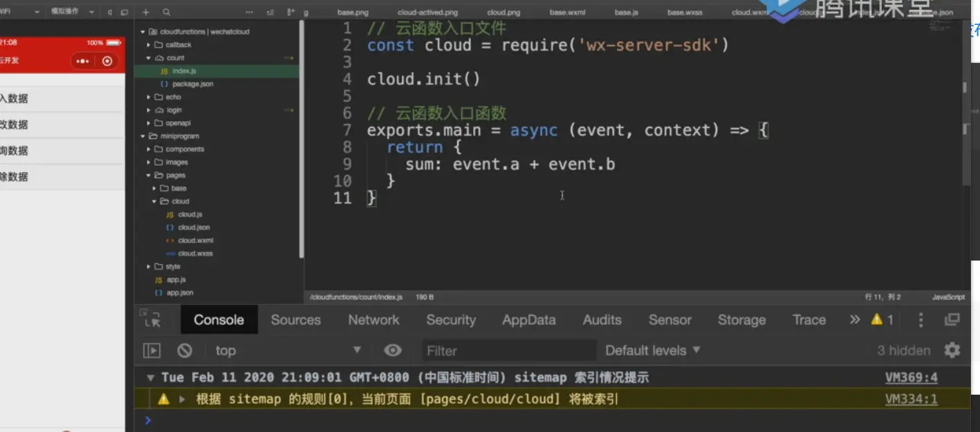
Task: Open the top context selector dropdown
Action: 288,350
